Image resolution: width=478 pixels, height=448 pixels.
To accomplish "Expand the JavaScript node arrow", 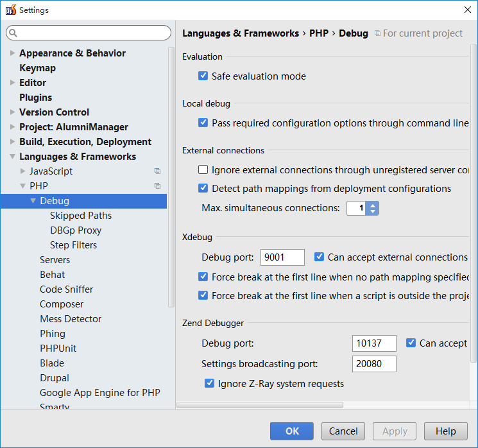I will 22,171.
